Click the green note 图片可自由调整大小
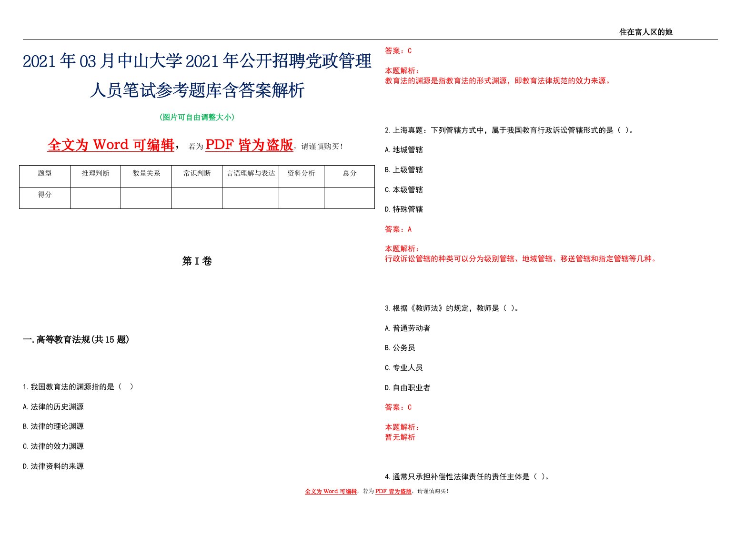 197,117
